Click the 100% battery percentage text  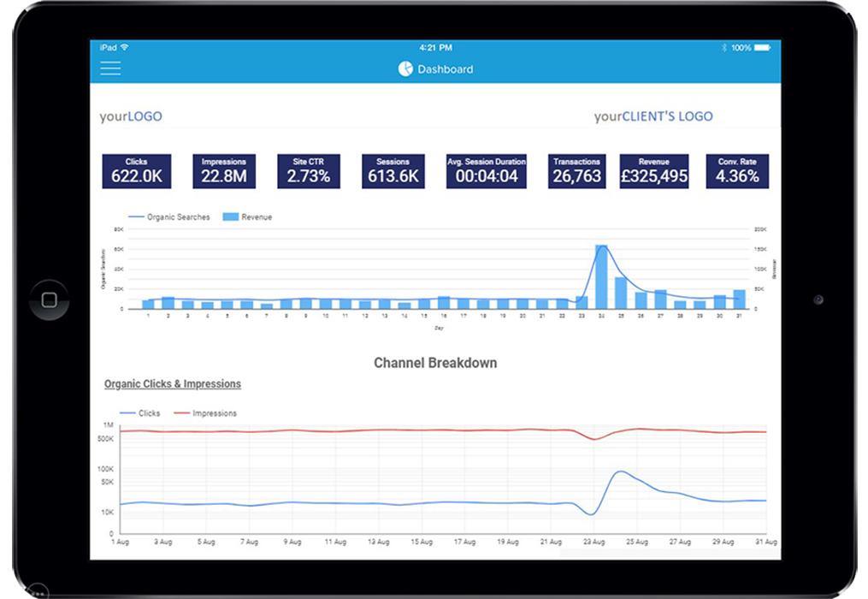pyautogui.click(x=741, y=48)
